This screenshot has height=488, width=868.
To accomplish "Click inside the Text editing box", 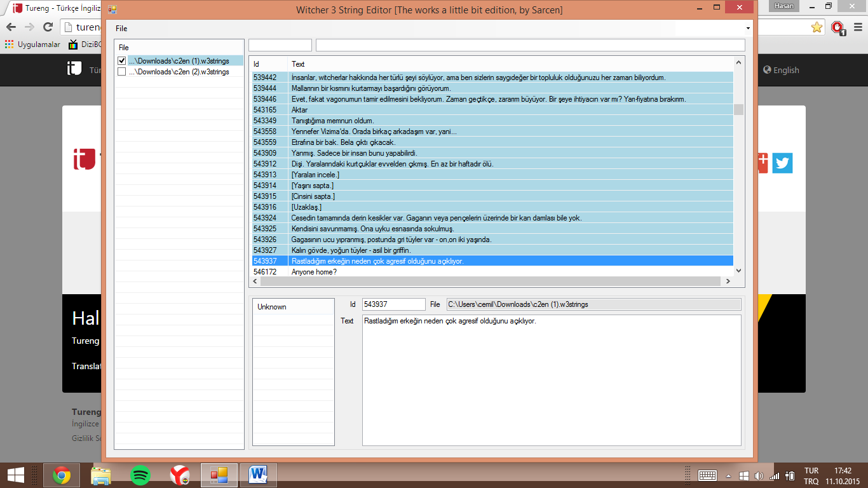I will [552, 380].
